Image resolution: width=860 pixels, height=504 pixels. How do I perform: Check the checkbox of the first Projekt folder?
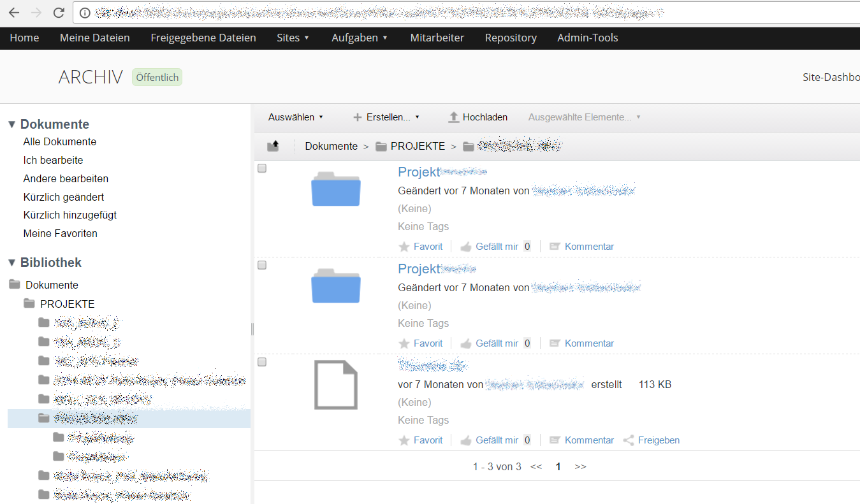pyautogui.click(x=261, y=168)
